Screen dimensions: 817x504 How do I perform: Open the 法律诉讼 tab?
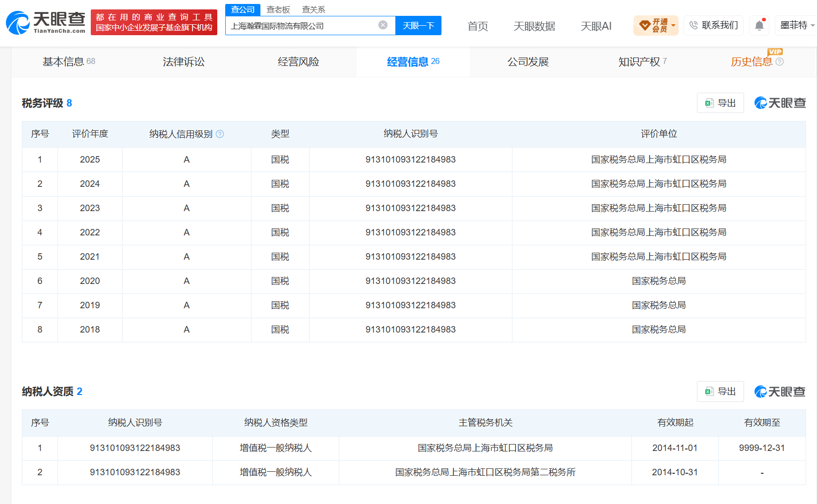pos(184,61)
